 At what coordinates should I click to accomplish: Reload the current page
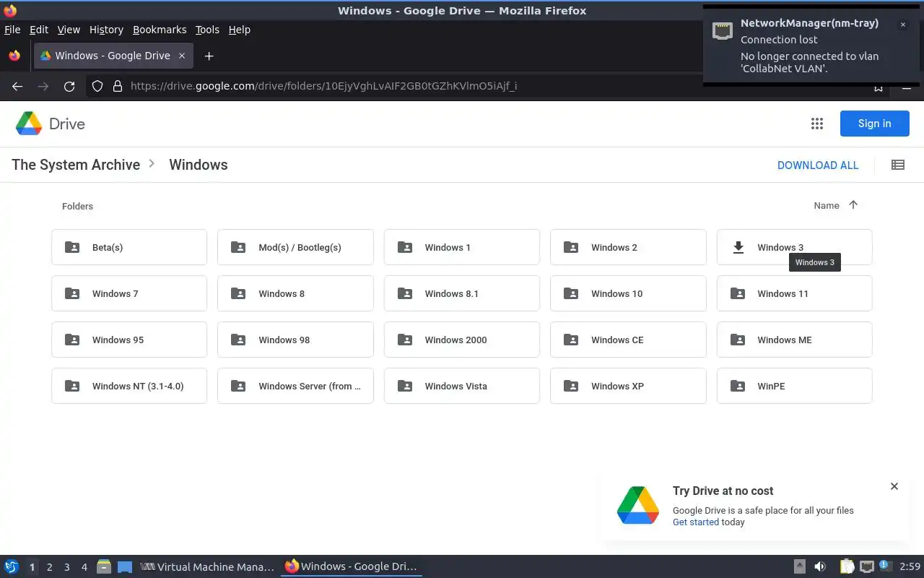(69, 86)
